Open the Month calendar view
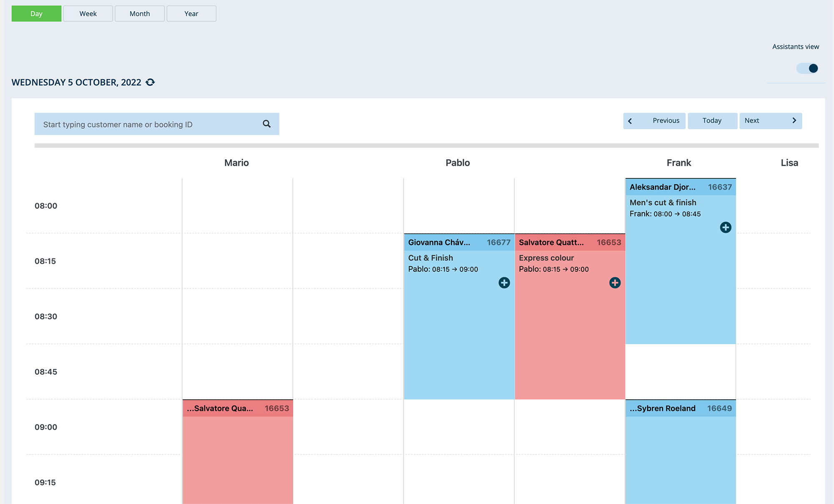This screenshot has height=504, width=834. (139, 13)
